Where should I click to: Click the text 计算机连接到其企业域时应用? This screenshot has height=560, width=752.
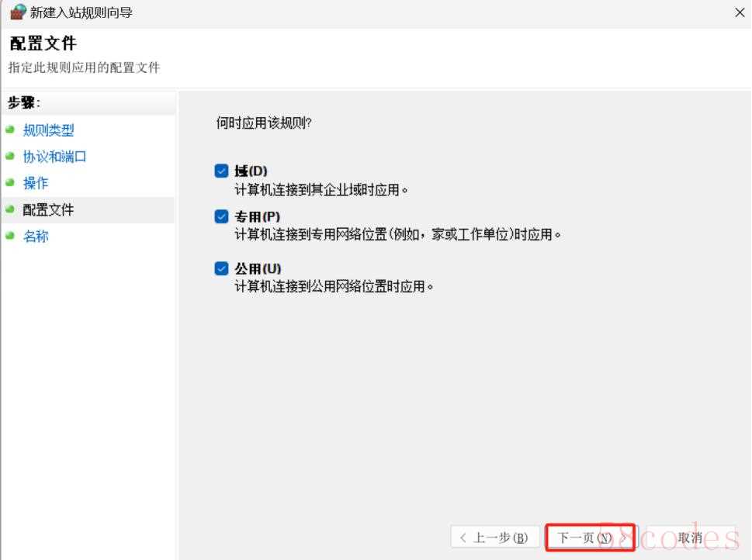pyautogui.click(x=321, y=190)
